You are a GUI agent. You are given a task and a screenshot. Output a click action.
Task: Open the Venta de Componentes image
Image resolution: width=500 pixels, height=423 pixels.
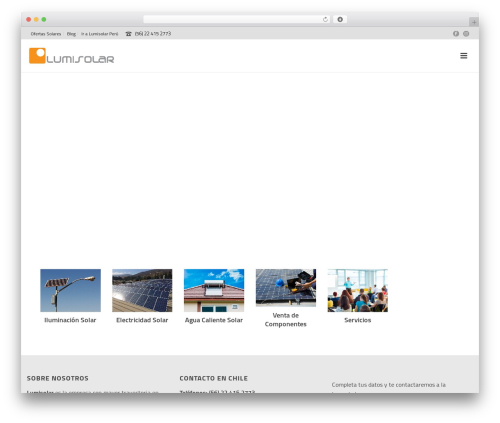click(286, 288)
